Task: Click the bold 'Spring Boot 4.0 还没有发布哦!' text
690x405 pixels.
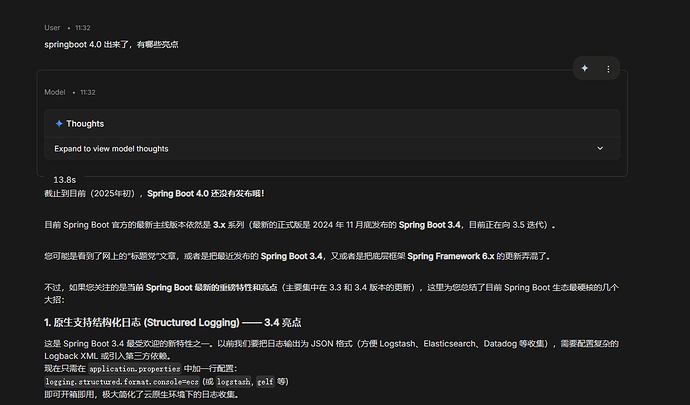Action: [206, 194]
